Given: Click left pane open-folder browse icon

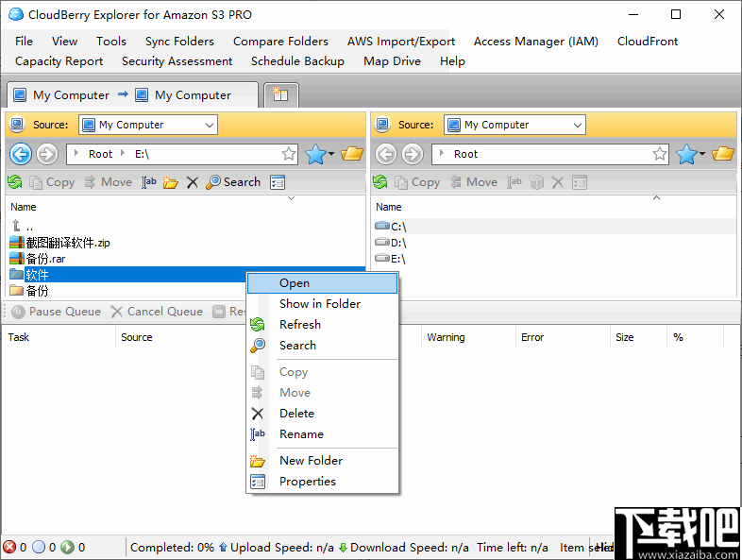Looking at the screenshot, I should [x=351, y=154].
